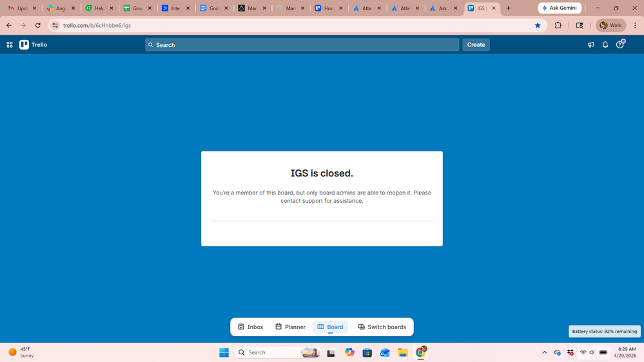Open File Explorer from the taskbar
The width and height of the screenshot is (644, 362).
pos(402,352)
